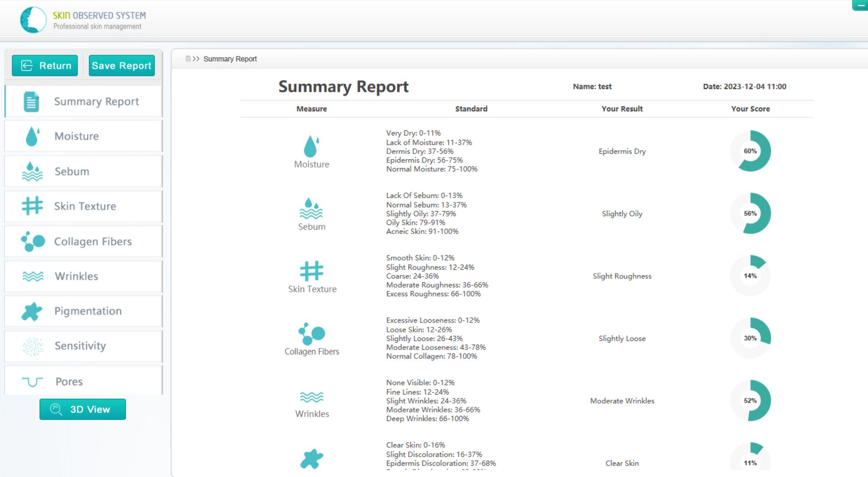This screenshot has height=477, width=868.
Task: Select the Skin Texture hash icon in sidebar
Action: [32, 206]
